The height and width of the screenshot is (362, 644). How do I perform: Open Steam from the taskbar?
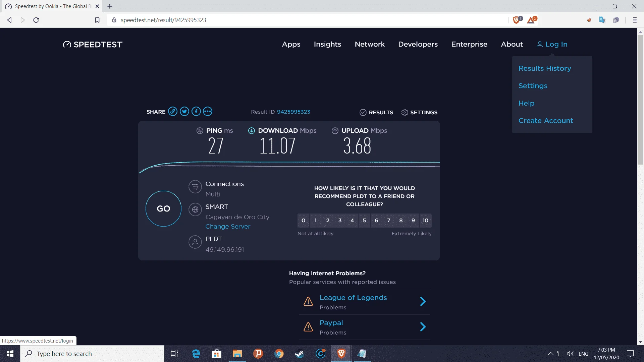click(x=300, y=354)
